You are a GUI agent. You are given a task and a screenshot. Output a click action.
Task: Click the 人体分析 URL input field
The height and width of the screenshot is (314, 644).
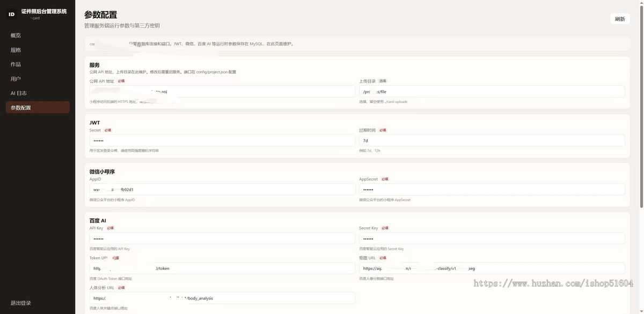tap(222, 298)
